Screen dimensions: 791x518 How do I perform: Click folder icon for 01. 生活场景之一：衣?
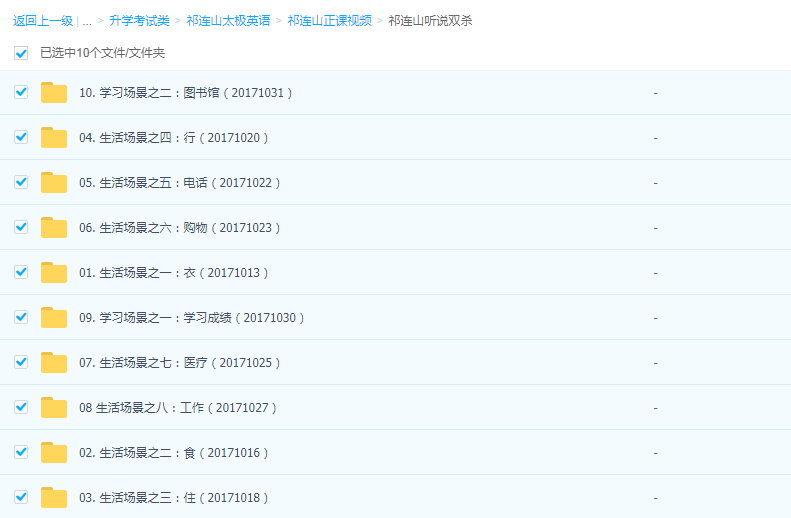54,273
